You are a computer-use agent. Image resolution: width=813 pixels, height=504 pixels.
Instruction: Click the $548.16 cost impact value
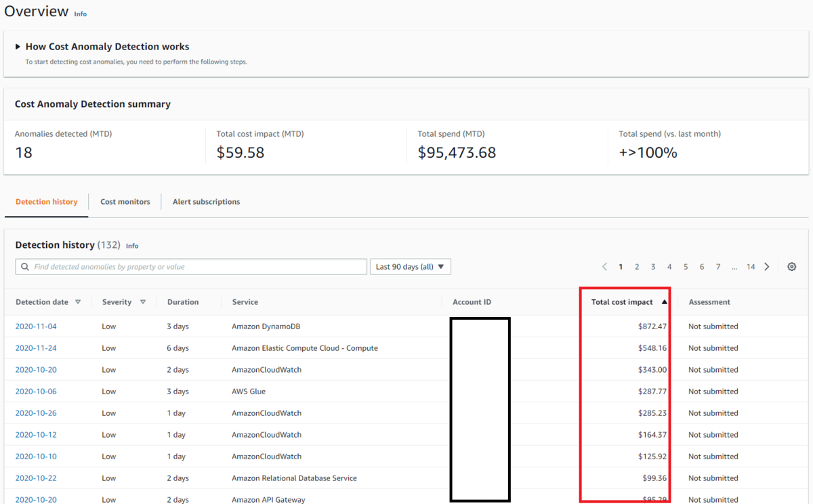click(652, 348)
